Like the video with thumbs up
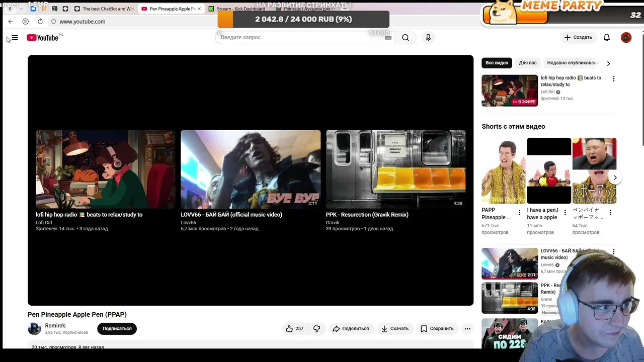Screen dimensions: 644x362 (x=294, y=329)
